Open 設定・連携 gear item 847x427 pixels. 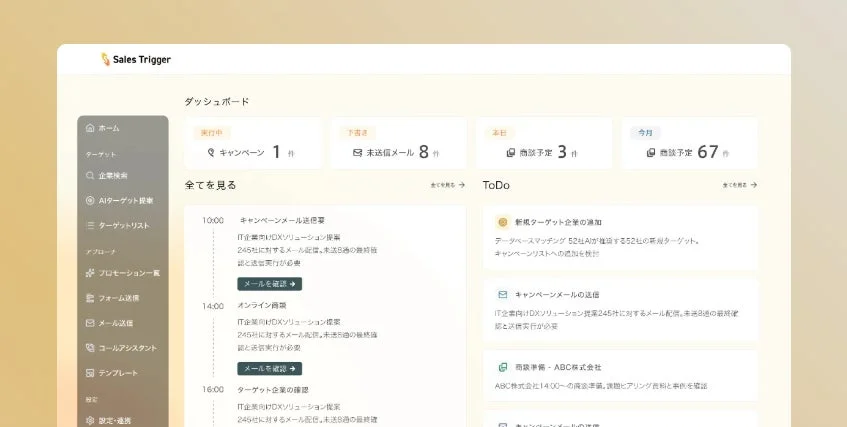pyautogui.click(x=108, y=420)
